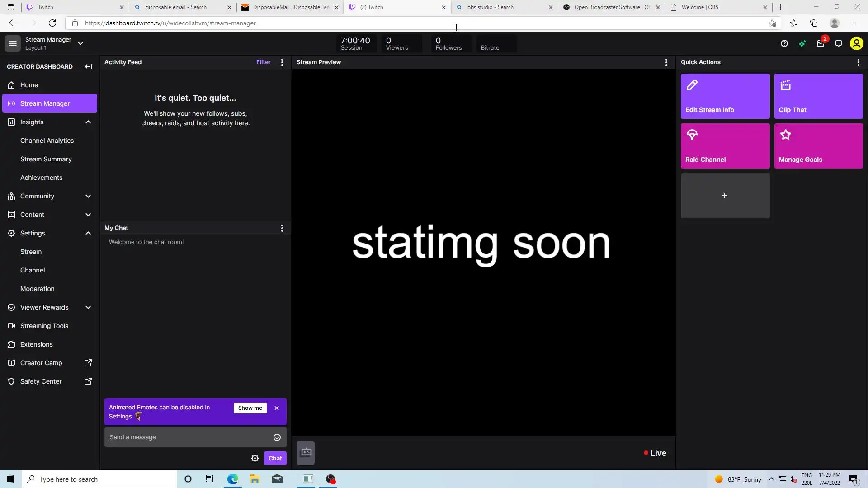Open the help question mark icon
The width and height of the screenshot is (868, 488).
point(784,43)
